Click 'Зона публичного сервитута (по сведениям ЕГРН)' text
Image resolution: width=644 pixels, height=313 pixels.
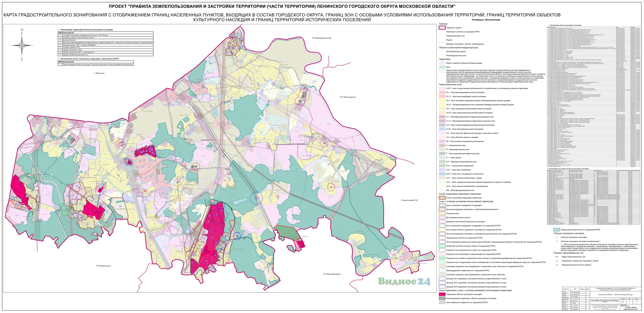[x=467, y=302]
